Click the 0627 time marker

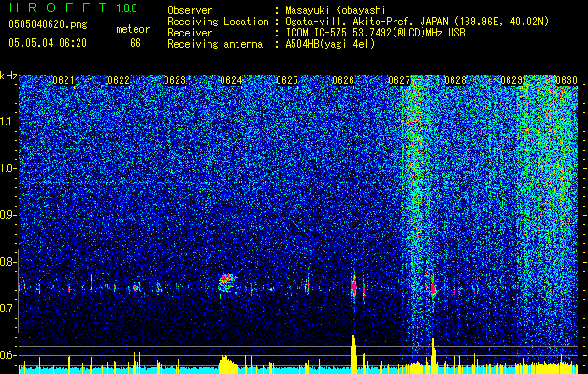[x=399, y=80]
